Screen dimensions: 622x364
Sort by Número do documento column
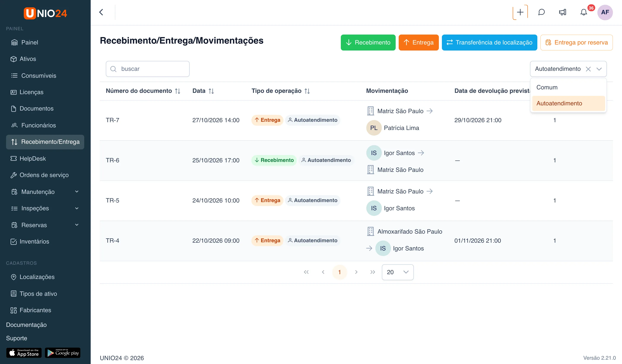[x=178, y=91]
